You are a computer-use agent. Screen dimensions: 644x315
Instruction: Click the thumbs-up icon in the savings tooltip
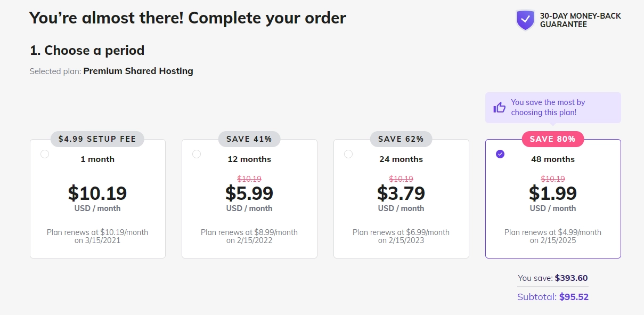pos(499,107)
